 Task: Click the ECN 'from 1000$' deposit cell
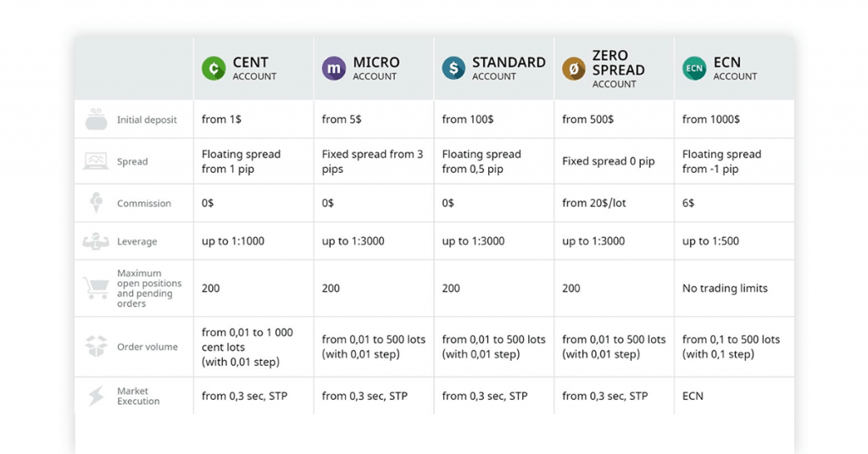tap(711, 119)
